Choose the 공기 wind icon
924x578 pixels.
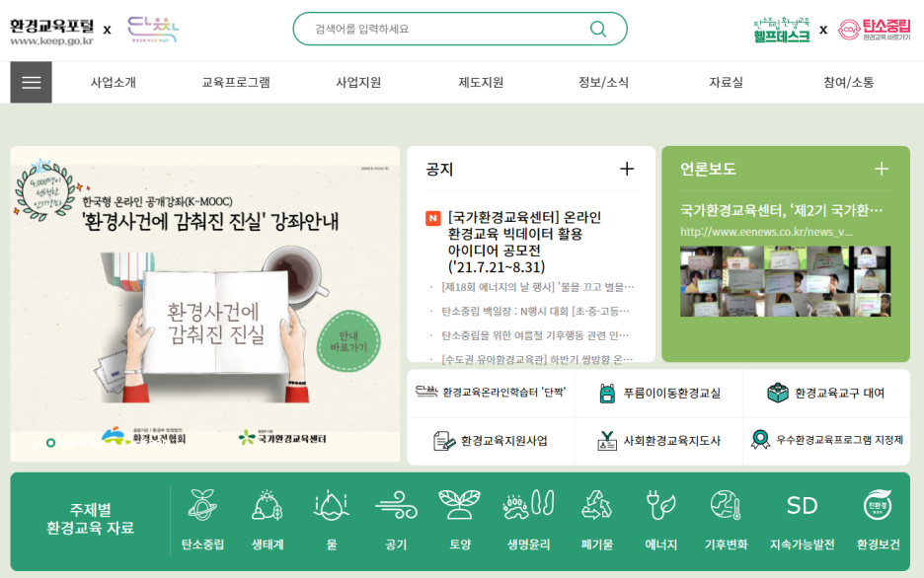(396, 505)
